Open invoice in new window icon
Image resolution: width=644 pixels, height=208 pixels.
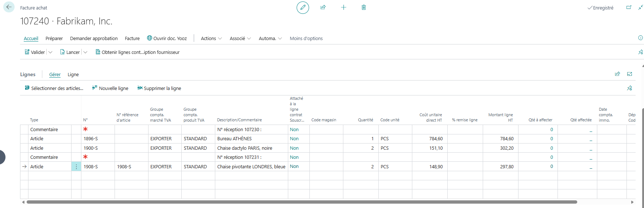tap(629, 8)
